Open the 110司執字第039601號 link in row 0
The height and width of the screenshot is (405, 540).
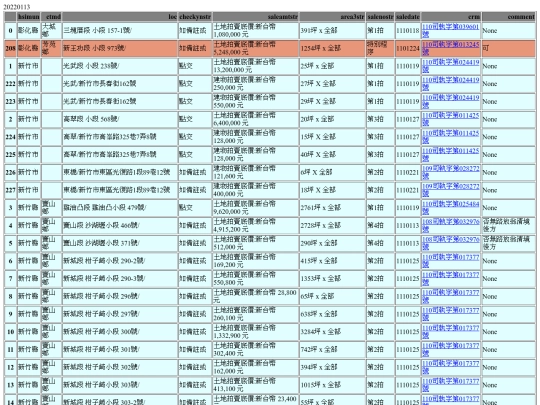450,30
